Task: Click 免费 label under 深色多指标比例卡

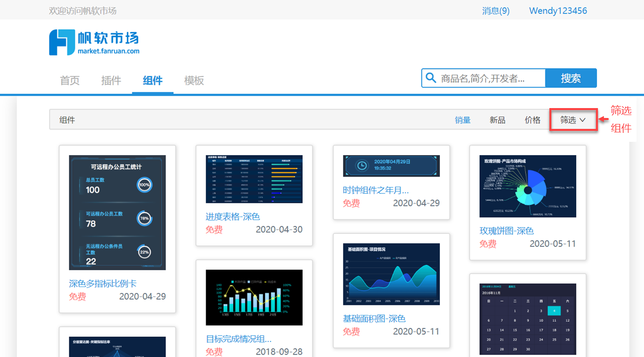Action: 77,297
